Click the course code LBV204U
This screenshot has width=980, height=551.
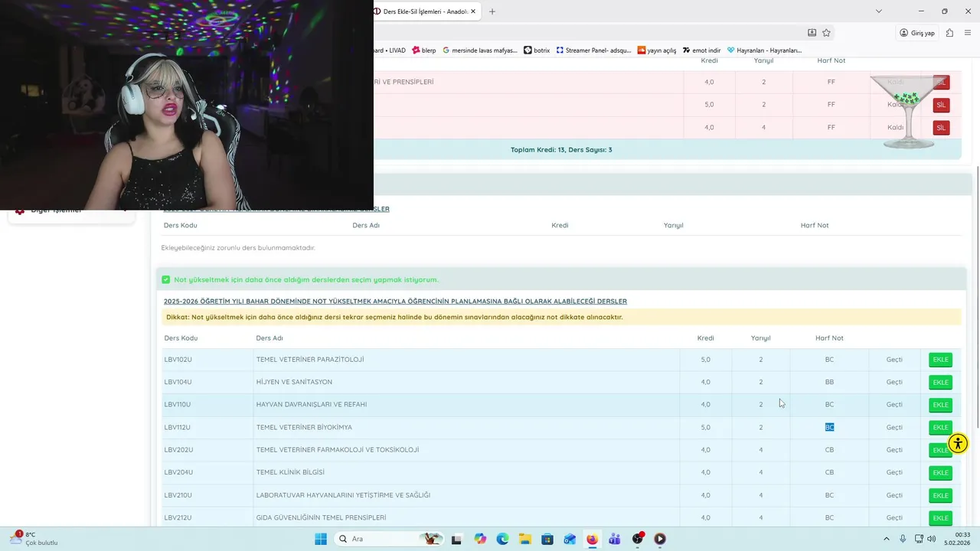[178, 472]
